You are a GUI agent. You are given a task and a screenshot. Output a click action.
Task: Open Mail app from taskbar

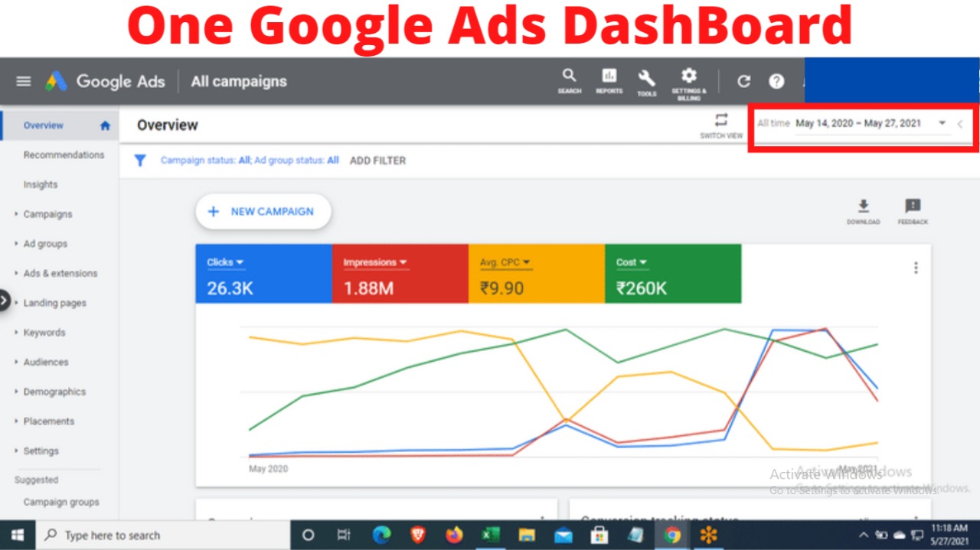point(563,535)
